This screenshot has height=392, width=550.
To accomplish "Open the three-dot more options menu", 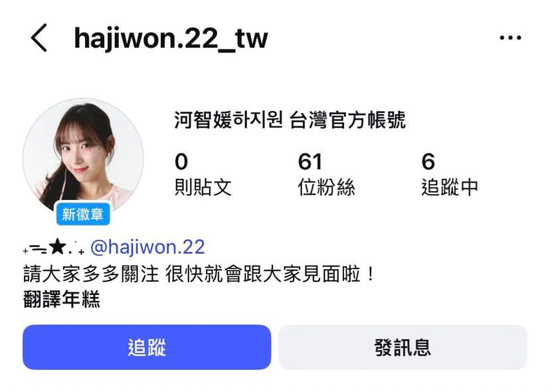I will (x=510, y=38).
